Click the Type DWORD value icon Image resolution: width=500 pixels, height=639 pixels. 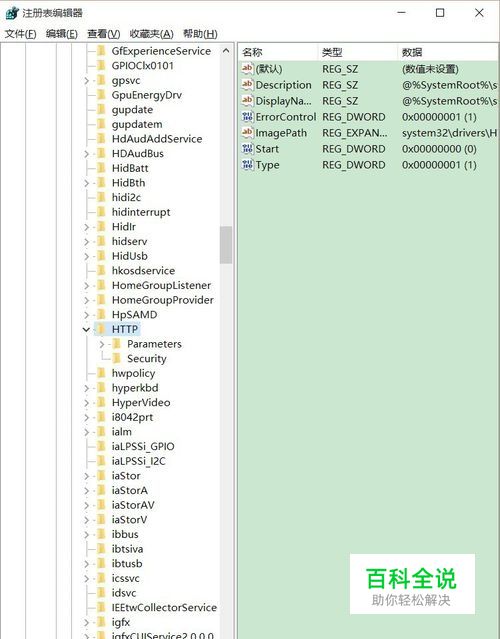[x=247, y=165]
